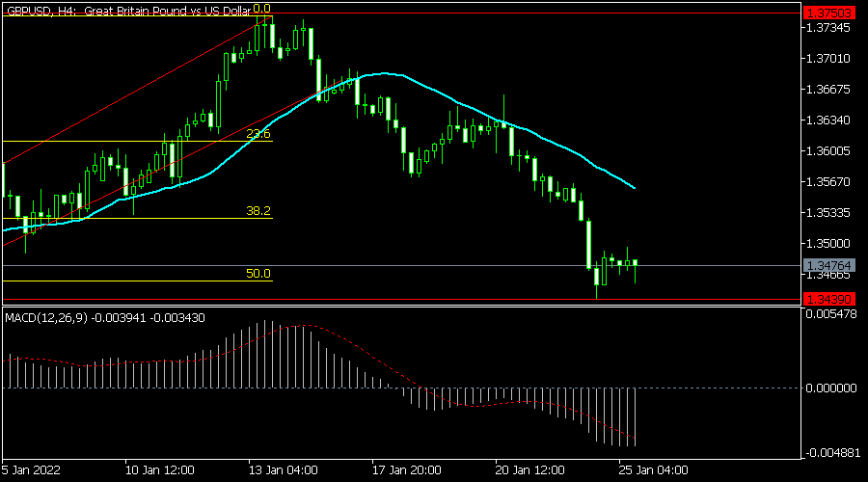Click the current price tag 1.34764

[x=828, y=266]
